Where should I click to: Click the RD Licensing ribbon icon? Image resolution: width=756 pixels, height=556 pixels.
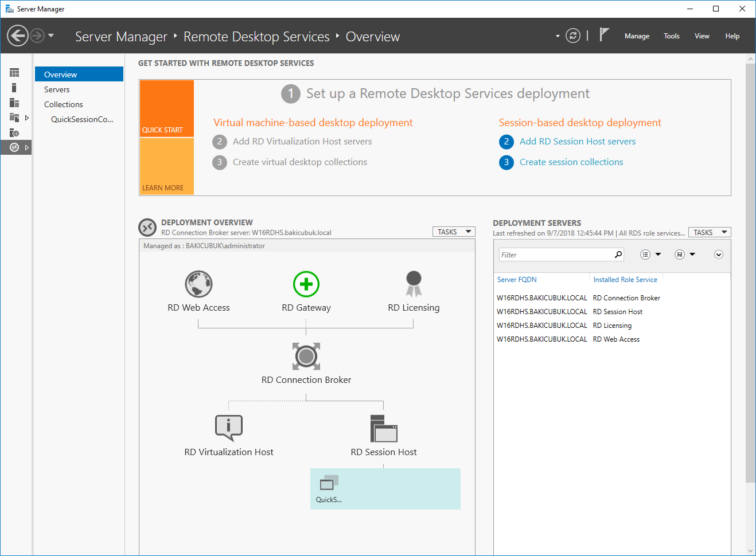click(x=414, y=284)
